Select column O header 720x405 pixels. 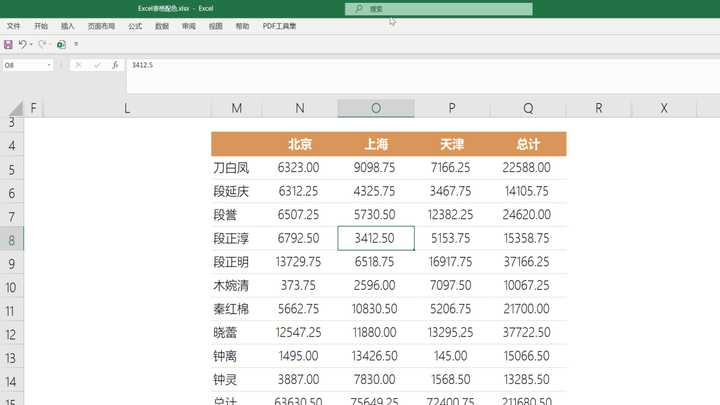coord(376,108)
